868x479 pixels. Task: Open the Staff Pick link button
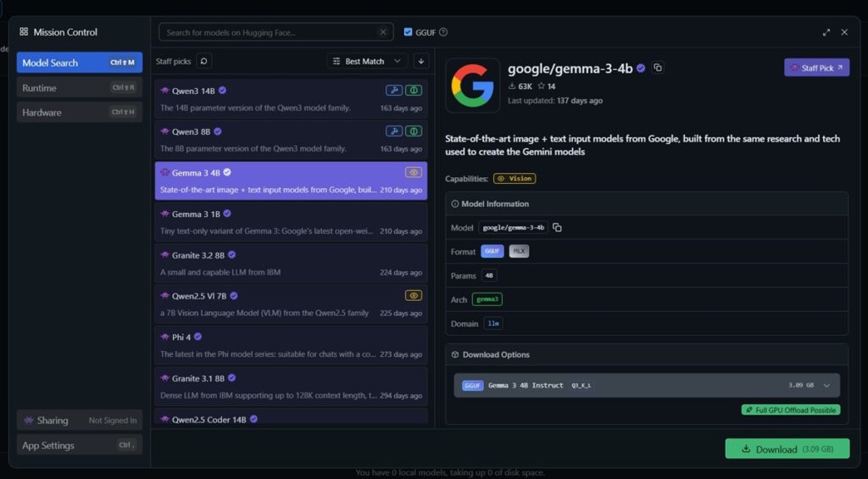(x=816, y=68)
